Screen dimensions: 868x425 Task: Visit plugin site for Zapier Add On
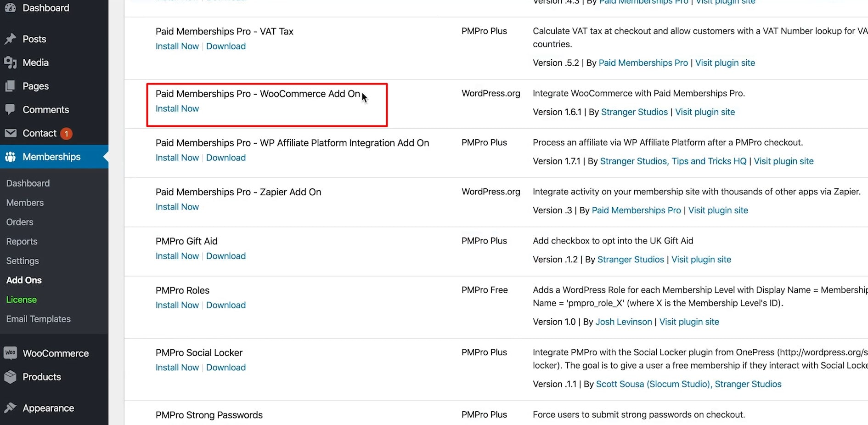click(718, 210)
